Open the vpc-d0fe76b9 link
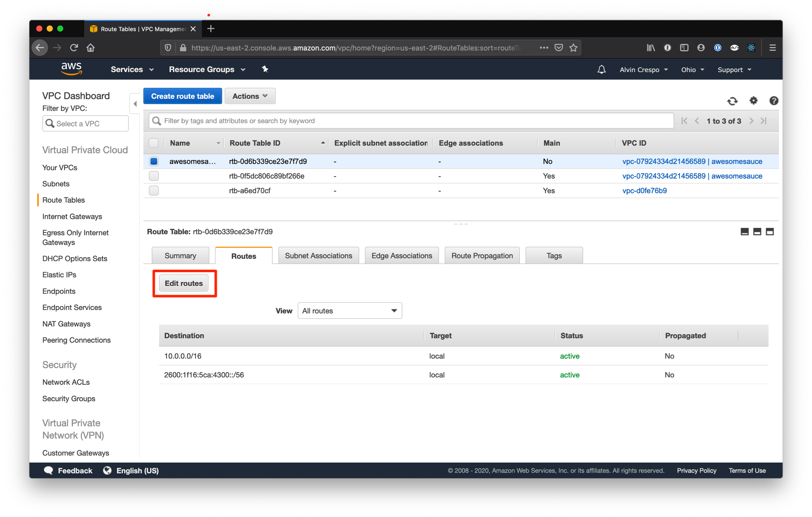The height and width of the screenshot is (517, 812). point(644,191)
